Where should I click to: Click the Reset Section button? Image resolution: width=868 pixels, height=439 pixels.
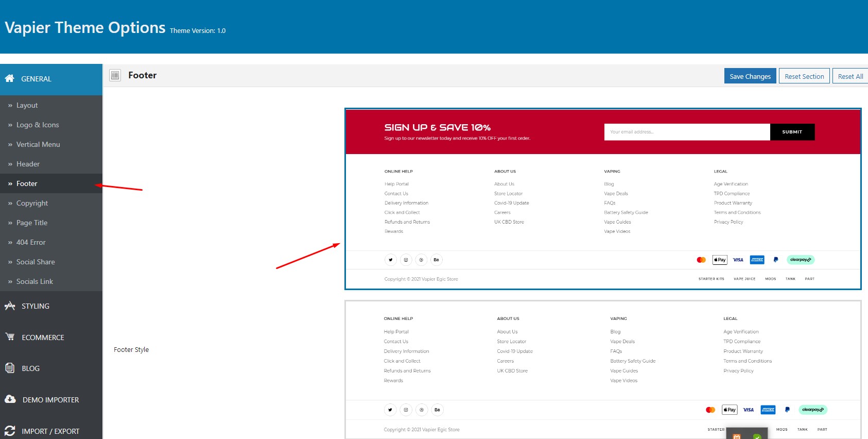pos(804,76)
